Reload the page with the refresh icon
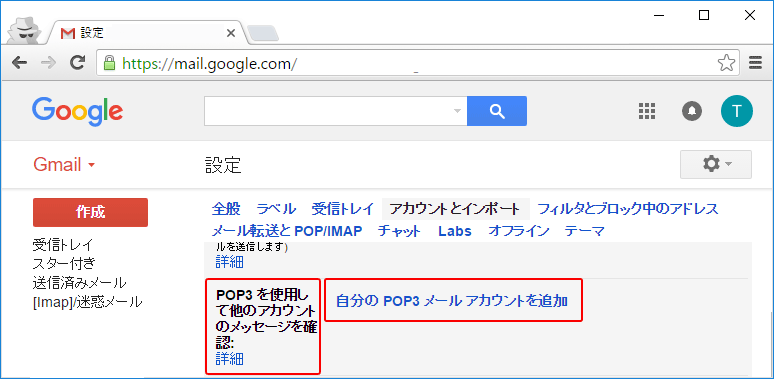 pos(77,63)
